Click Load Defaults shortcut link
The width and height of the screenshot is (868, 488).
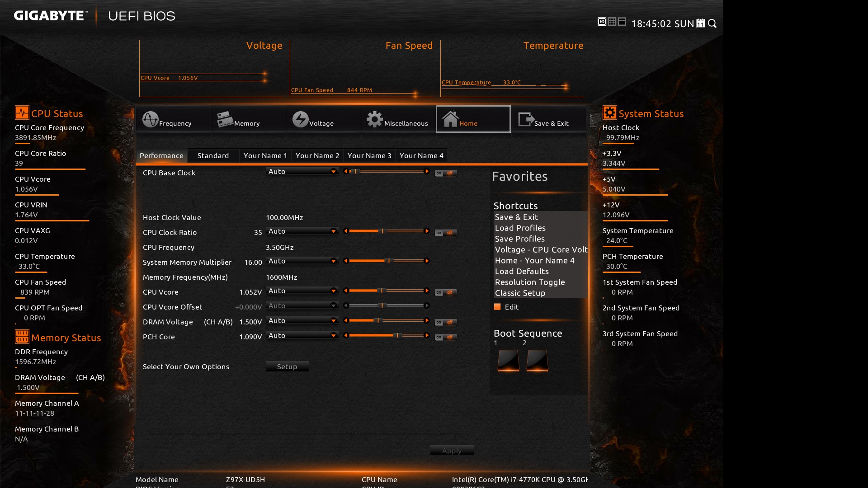[522, 271]
